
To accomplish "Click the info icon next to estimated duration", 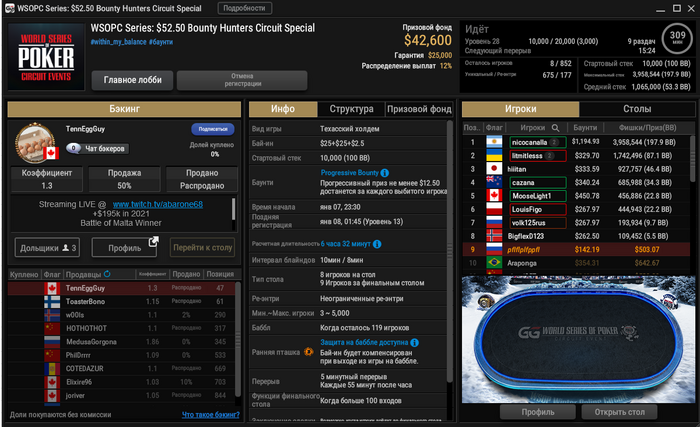I will [x=377, y=244].
